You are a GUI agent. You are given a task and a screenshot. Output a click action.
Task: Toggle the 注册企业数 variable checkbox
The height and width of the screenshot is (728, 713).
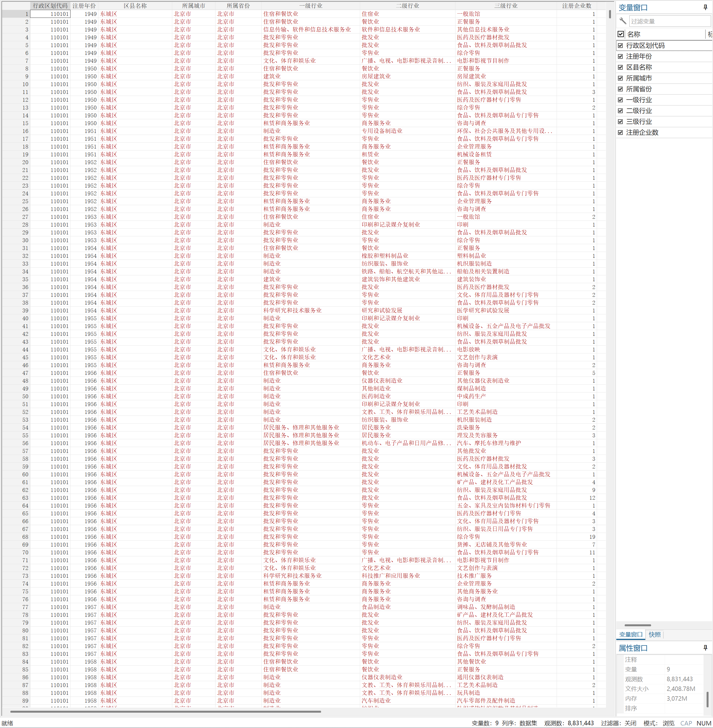point(620,133)
